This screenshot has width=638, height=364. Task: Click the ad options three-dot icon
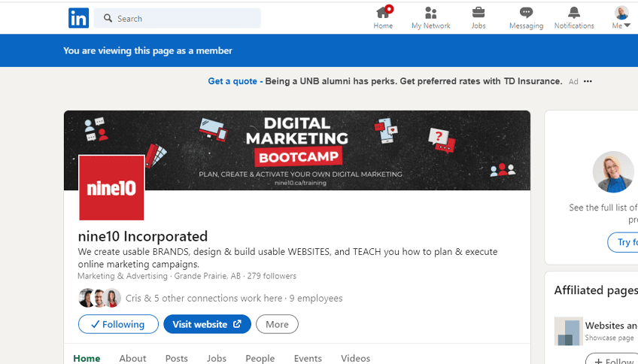[588, 81]
